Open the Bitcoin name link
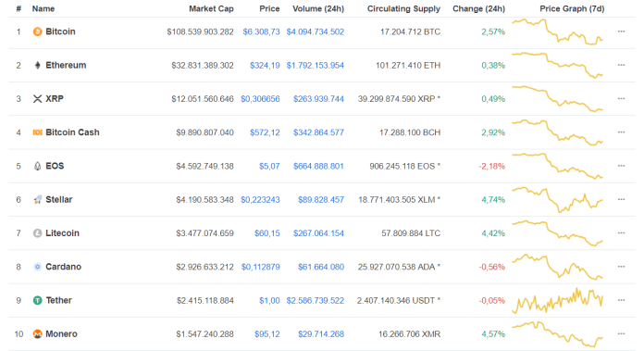This screenshot has width=644, height=351. [60, 31]
